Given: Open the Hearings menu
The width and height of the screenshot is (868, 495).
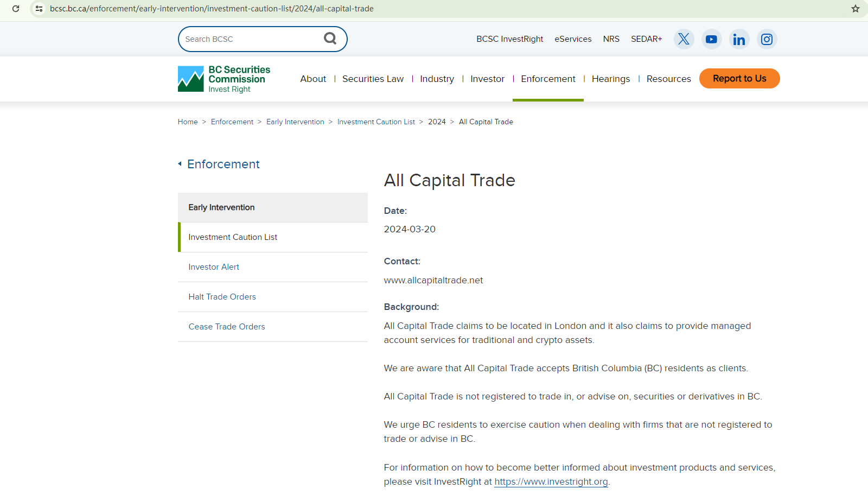Looking at the screenshot, I should [610, 79].
